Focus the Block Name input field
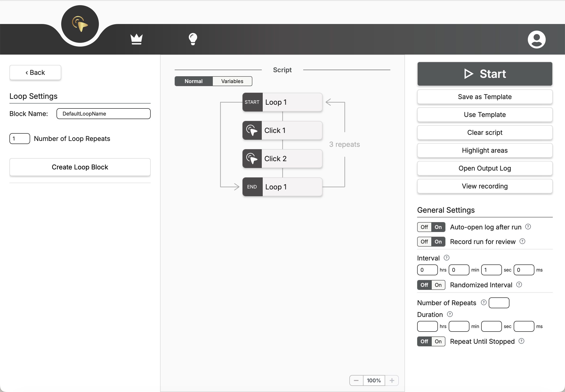 point(103,114)
